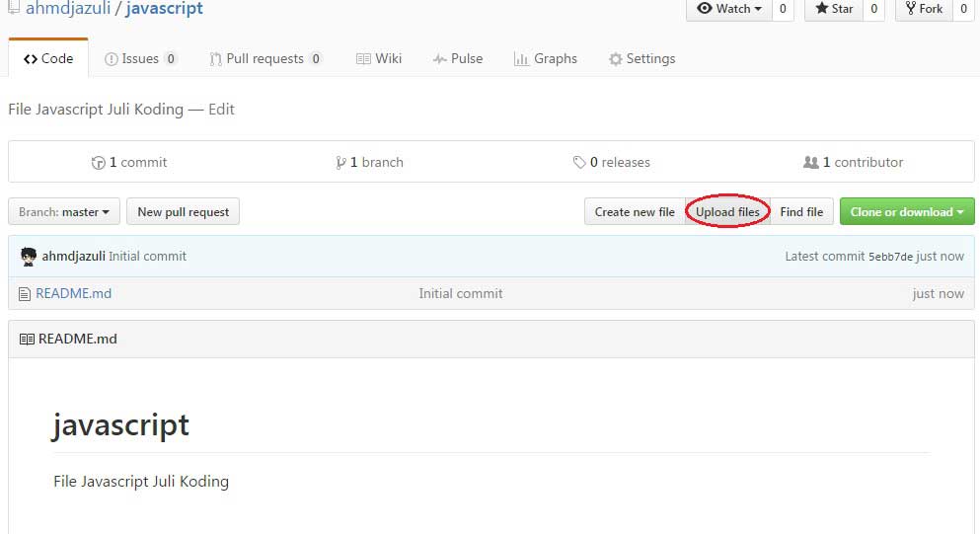Open the Watch dropdown
The width and height of the screenshot is (980, 534).
[728, 9]
